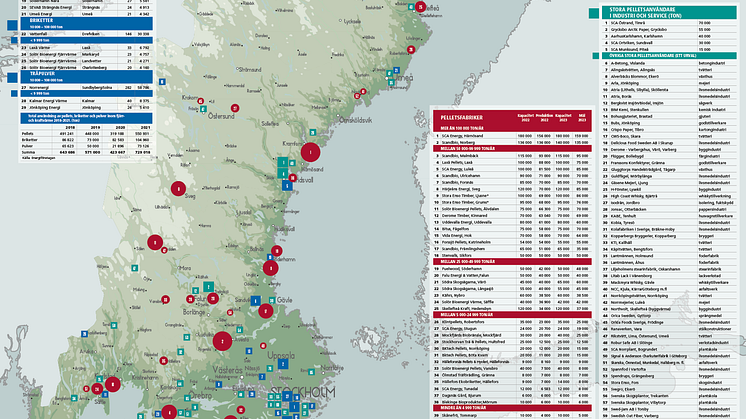
Task: Click the Västerås city label
Action: click(x=227, y=370)
